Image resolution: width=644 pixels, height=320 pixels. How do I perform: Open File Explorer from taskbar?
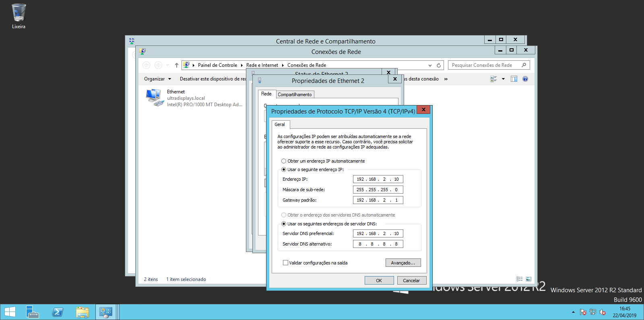click(x=83, y=312)
